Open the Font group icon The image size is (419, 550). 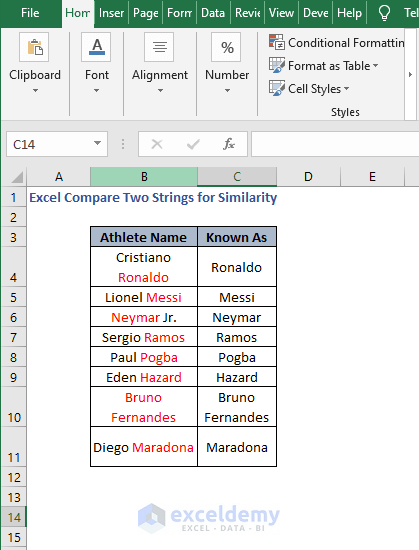[96, 47]
